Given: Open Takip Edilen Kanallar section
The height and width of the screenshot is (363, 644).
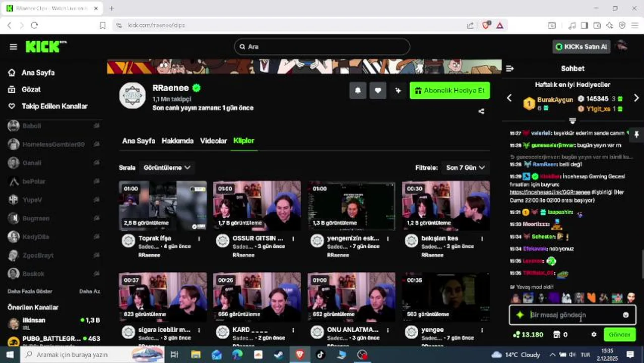Looking at the screenshot, I should pos(48,106).
